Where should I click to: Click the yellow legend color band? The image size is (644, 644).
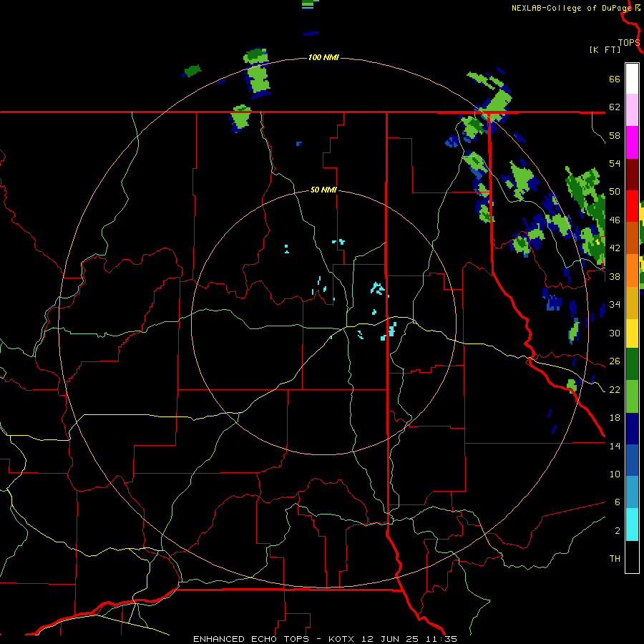point(632,333)
